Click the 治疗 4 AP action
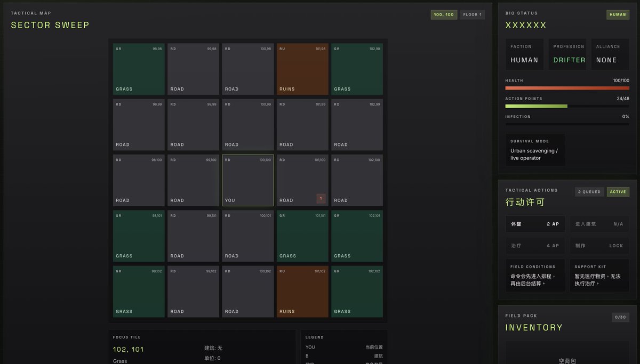640x364 pixels. click(x=535, y=246)
